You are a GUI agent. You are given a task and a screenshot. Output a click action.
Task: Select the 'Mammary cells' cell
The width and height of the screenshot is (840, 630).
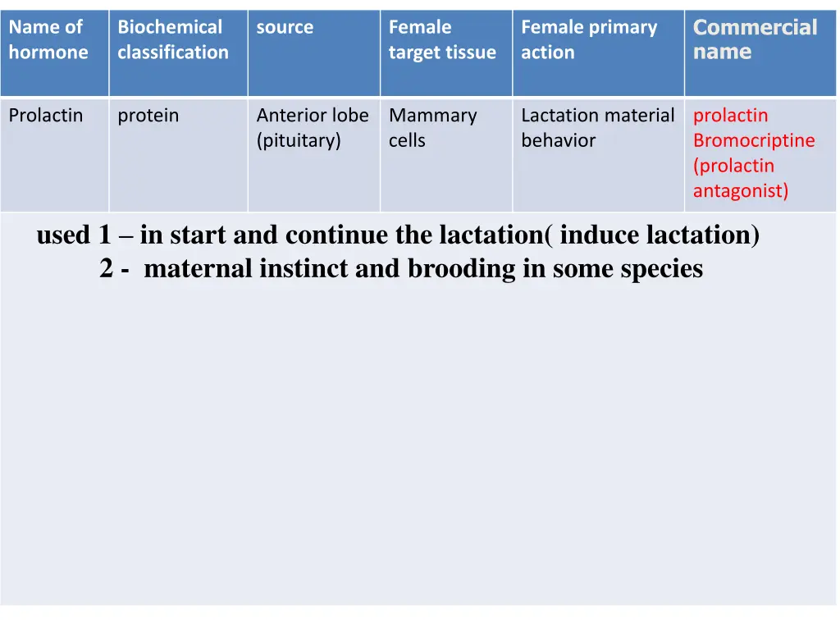[446, 155]
